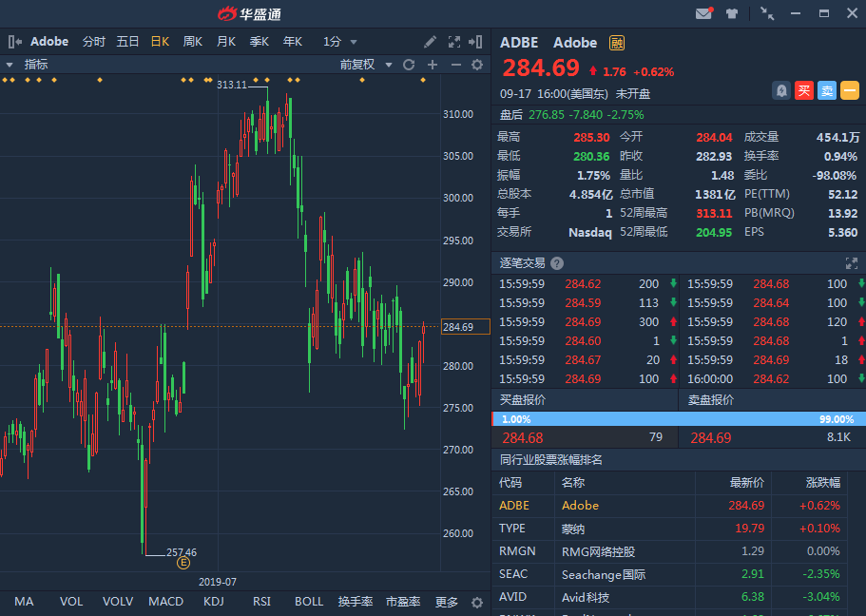Enable the MA indicator

point(24,602)
